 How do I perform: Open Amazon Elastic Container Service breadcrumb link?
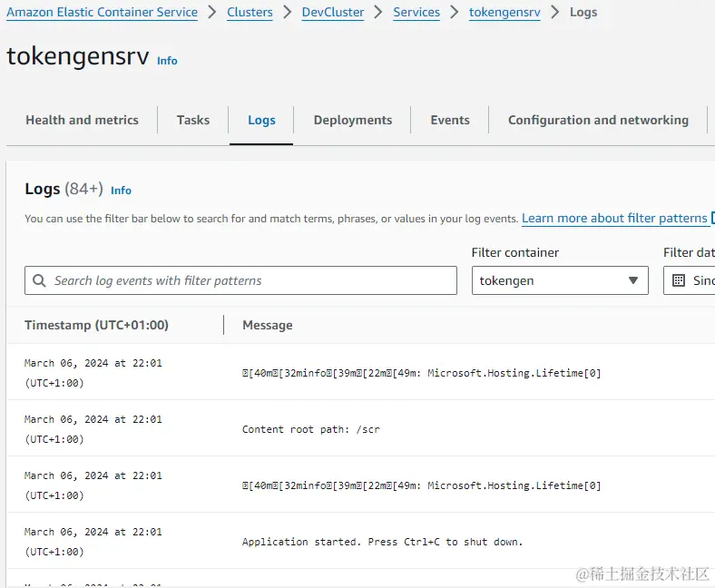103,13
